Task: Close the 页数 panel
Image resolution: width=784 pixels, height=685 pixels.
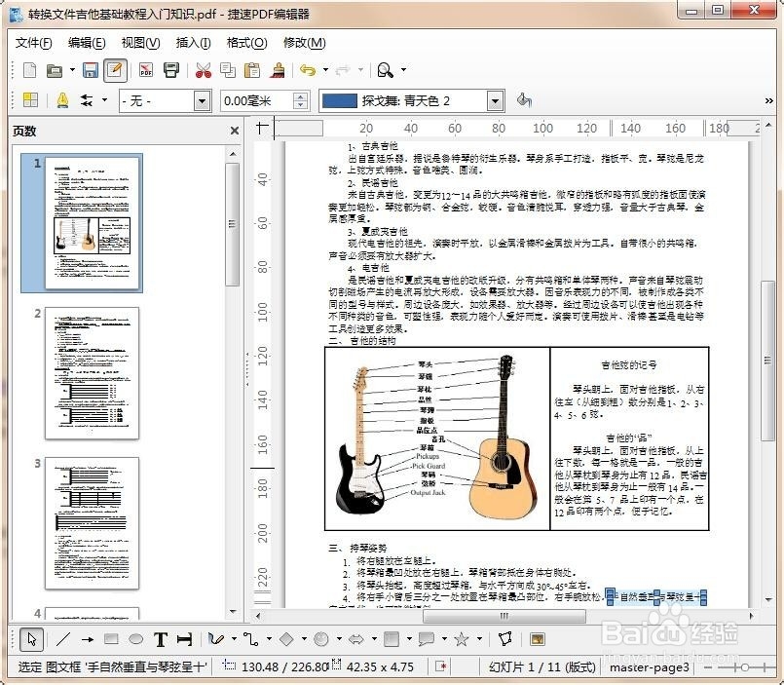Action: coord(233,131)
